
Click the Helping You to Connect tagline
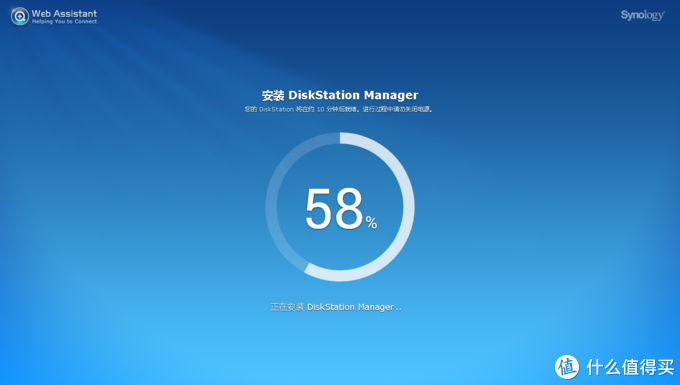coord(64,21)
